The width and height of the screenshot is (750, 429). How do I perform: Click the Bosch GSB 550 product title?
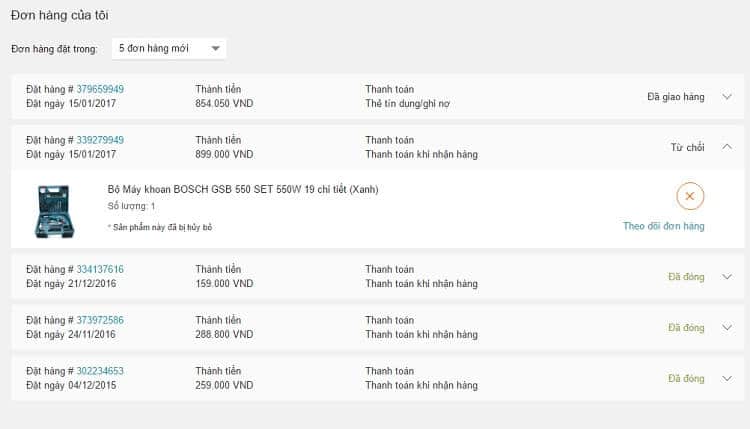coord(243,189)
